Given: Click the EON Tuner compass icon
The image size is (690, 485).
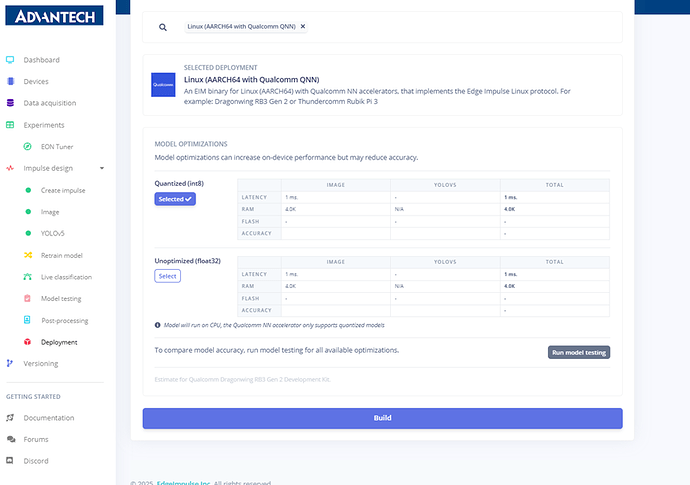Looking at the screenshot, I should click(27, 147).
